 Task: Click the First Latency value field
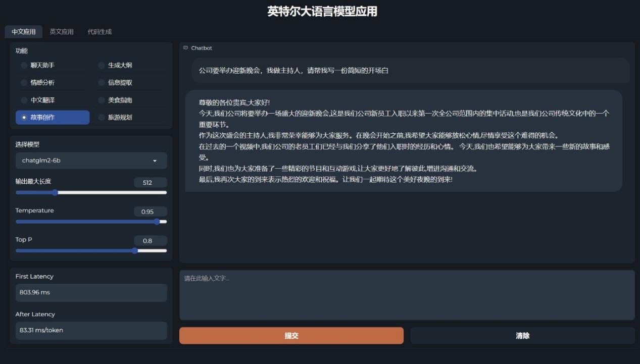pyautogui.click(x=91, y=292)
